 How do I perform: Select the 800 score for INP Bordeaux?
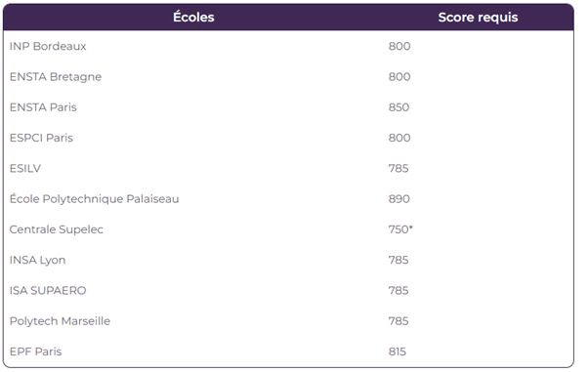(x=399, y=46)
